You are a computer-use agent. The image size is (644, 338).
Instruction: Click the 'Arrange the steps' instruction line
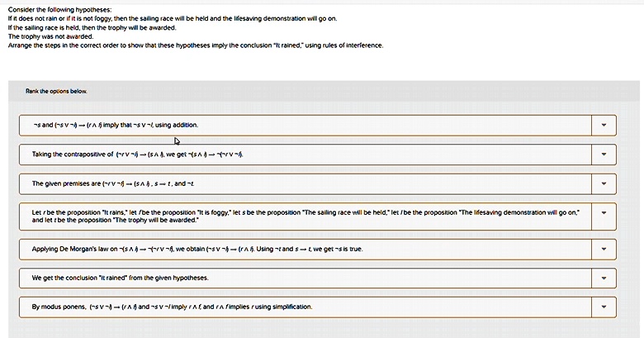(196, 45)
